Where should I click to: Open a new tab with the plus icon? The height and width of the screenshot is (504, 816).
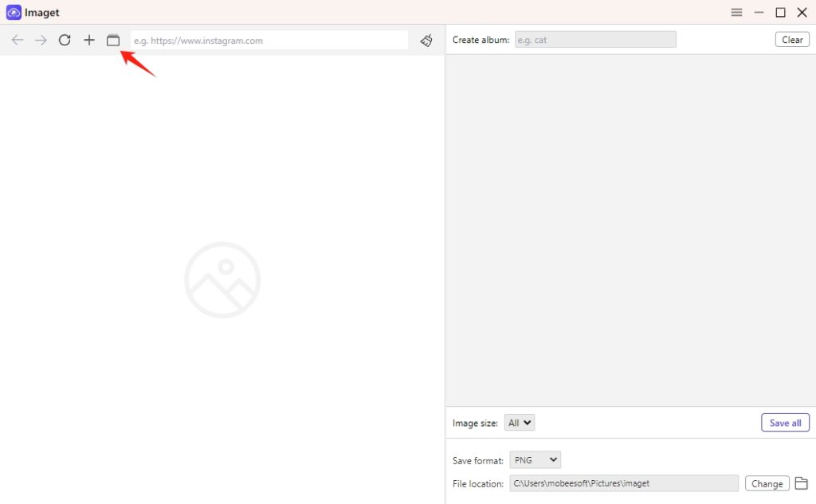tap(88, 40)
